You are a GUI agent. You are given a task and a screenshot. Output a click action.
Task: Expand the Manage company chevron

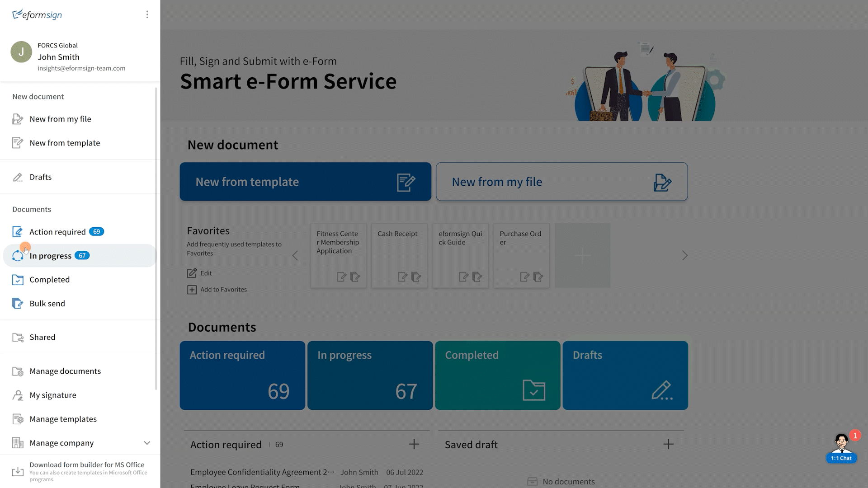click(x=147, y=443)
